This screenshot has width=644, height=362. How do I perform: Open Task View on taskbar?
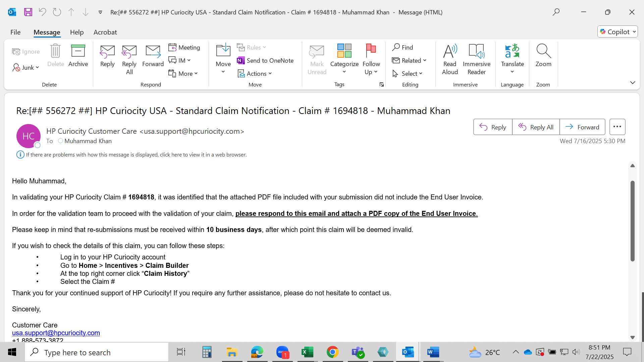[x=181, y=352]
